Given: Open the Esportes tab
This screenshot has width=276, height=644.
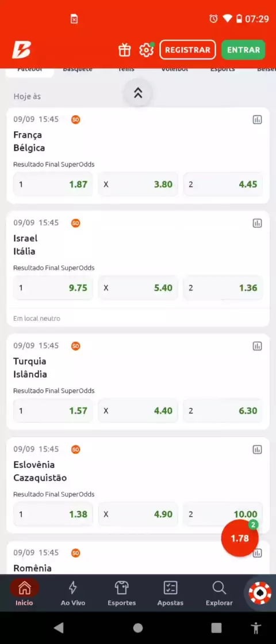Looking at the screenshot, I should click(x=122, y=593).
